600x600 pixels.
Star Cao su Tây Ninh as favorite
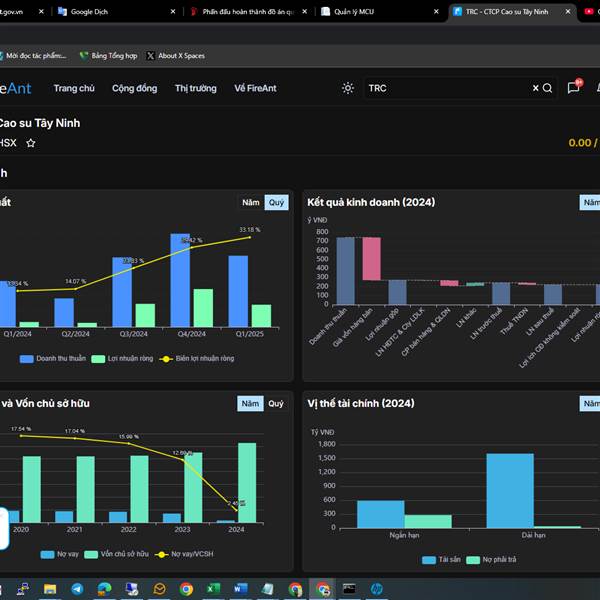[31, 143]
